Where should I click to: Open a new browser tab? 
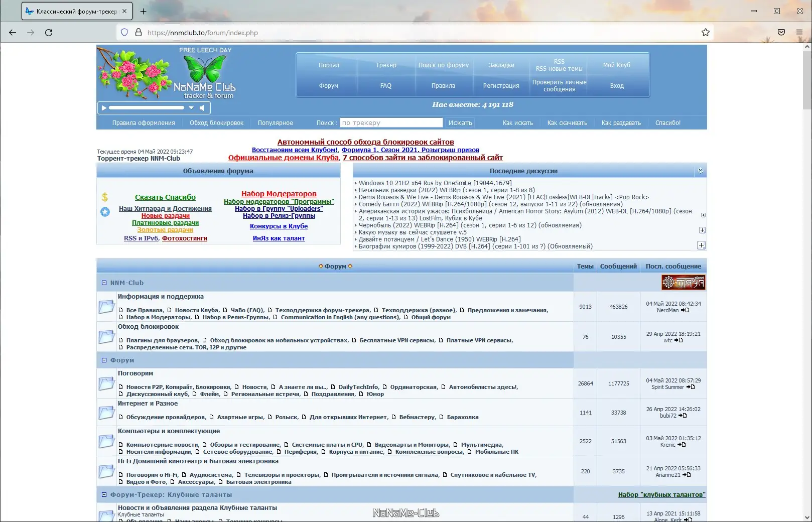(x=143, y=11)
